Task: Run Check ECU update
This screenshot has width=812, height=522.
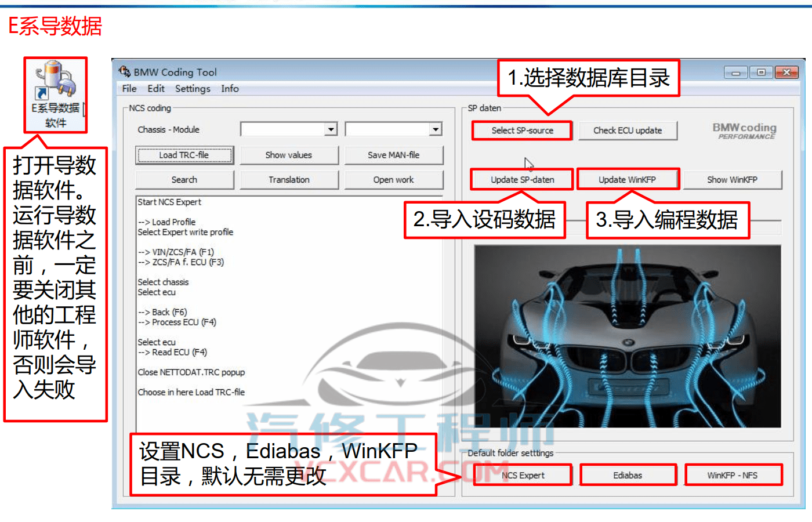Action: click(x=628, y=130)
